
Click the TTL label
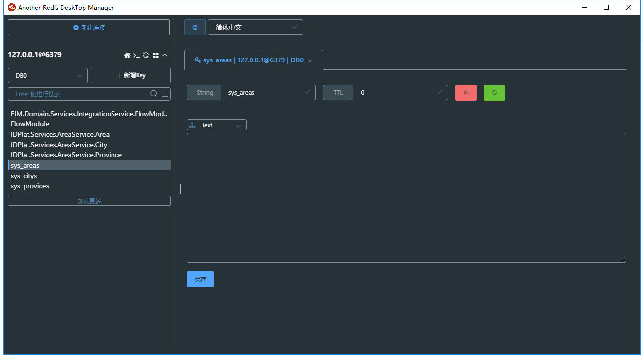(x=338, y=92)
